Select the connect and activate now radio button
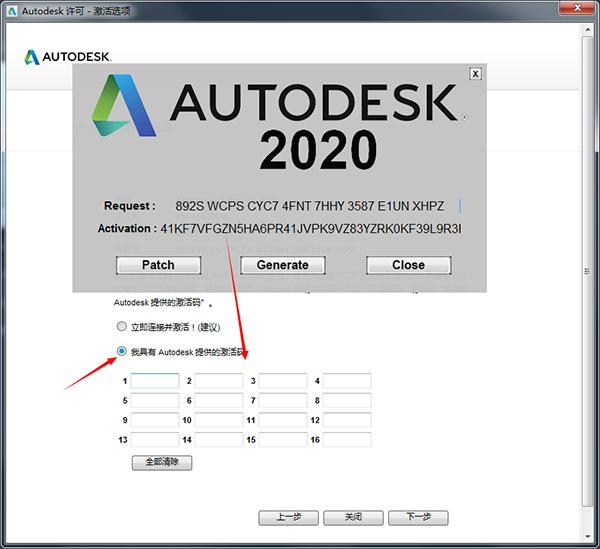600x549 pixels. [x=121, y=326]
